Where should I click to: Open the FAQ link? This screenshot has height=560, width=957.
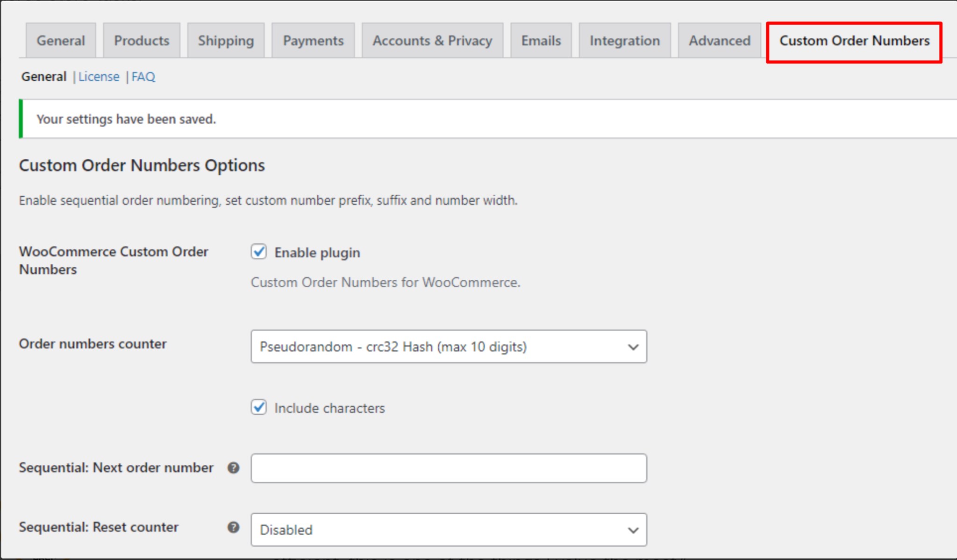pos(143,76)
